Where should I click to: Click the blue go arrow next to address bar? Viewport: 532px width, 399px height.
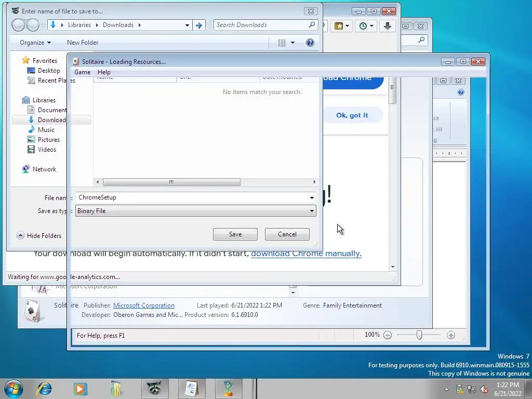coord(199,25)
